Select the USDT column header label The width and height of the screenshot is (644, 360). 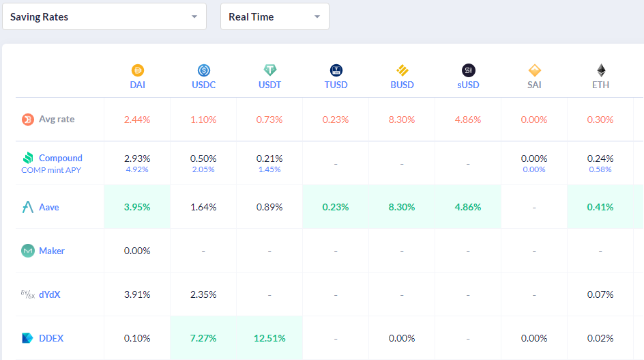(270, 85)
